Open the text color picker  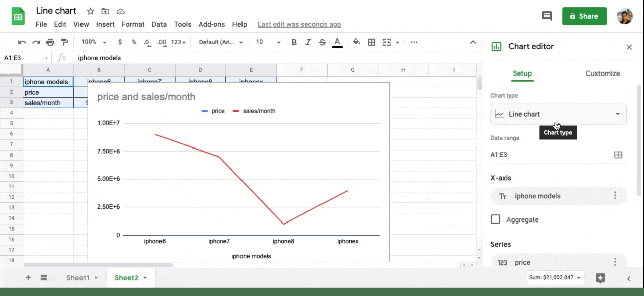pos(337,42)
